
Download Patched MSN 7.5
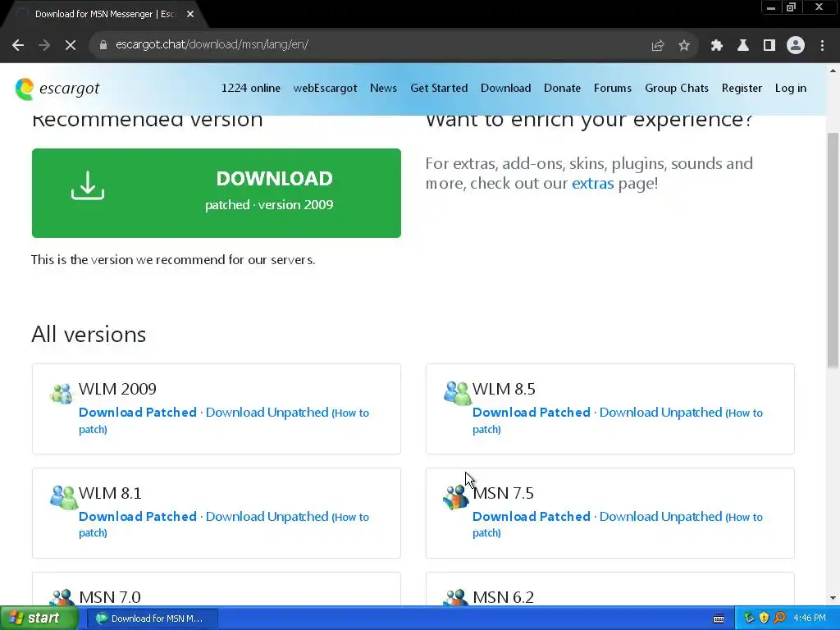[532, 517]
